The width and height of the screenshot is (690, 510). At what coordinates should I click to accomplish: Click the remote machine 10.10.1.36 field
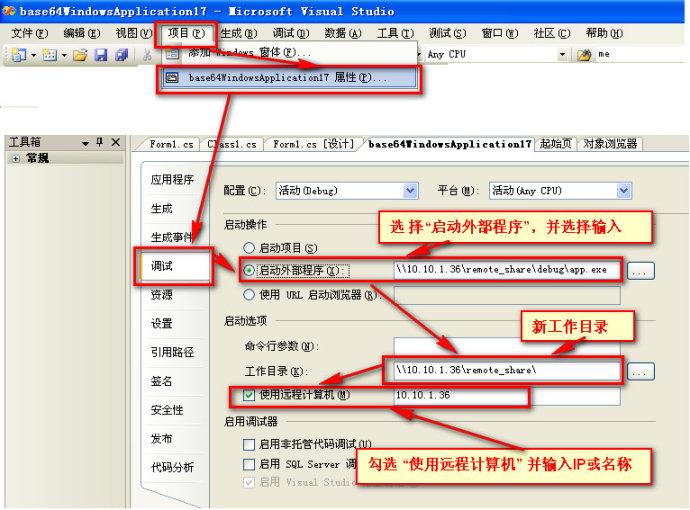(x=507, y=396)
